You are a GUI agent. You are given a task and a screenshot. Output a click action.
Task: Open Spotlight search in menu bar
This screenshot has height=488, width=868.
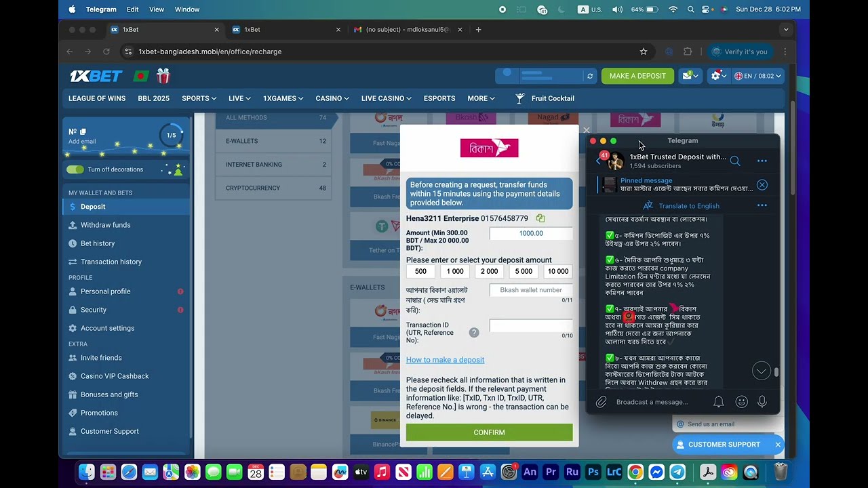[x=691, y=9]
